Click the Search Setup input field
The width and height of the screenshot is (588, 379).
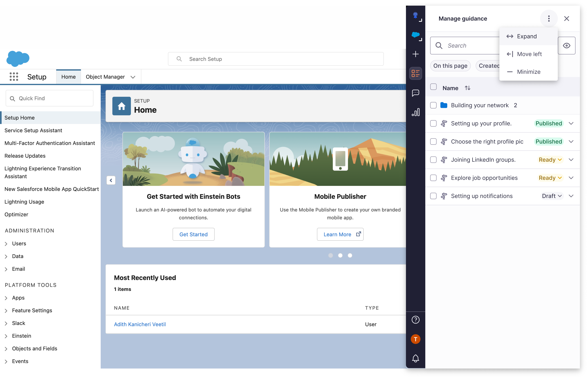click(275, 59)
